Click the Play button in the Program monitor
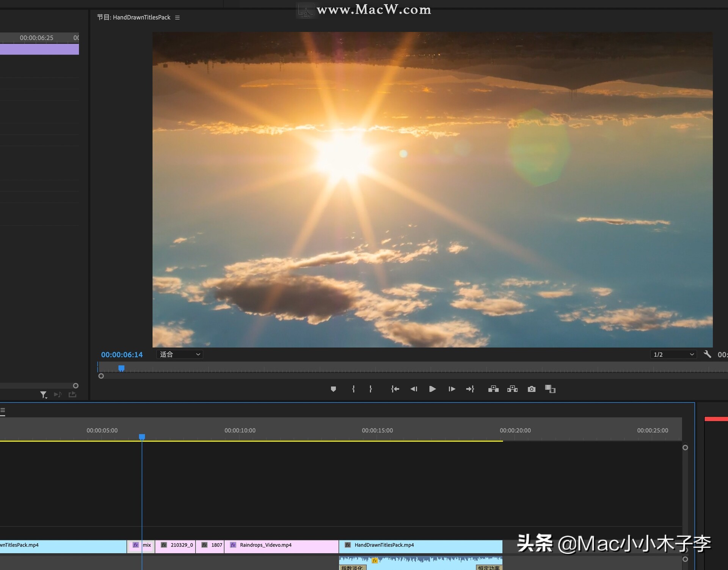Image resolution: width=728 pixels, height=570 pixels. point(432,389)
